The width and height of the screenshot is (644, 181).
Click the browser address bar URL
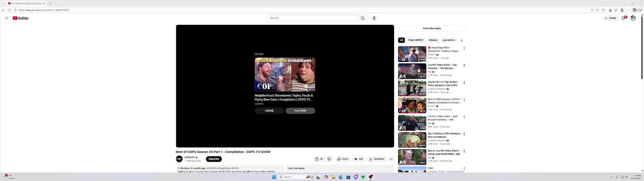pos(44,10)
